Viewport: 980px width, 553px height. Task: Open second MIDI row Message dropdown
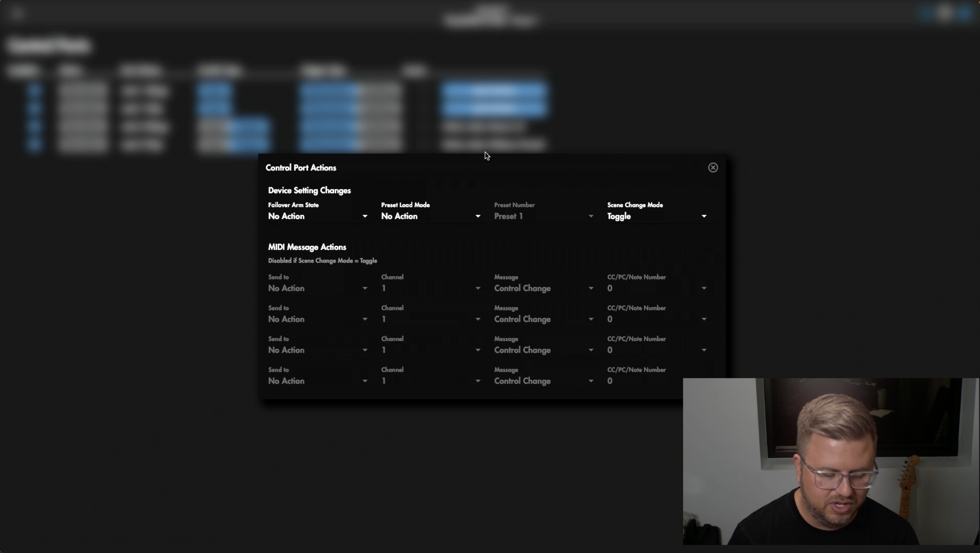[x=543, y=319]
